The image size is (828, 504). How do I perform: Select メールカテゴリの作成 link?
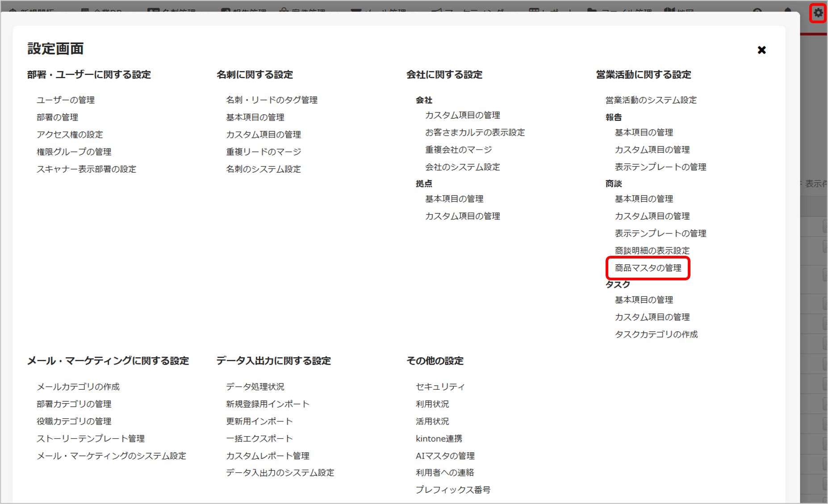tap(78, 387)
